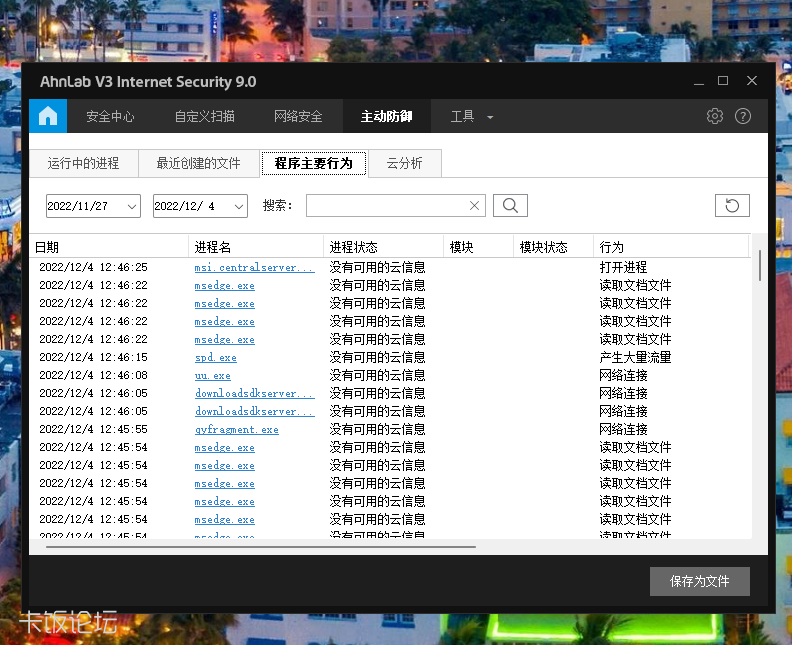Open msedge.exe link in first 12:46:22 row
792x645 pixels.
(x=225, y=285)
